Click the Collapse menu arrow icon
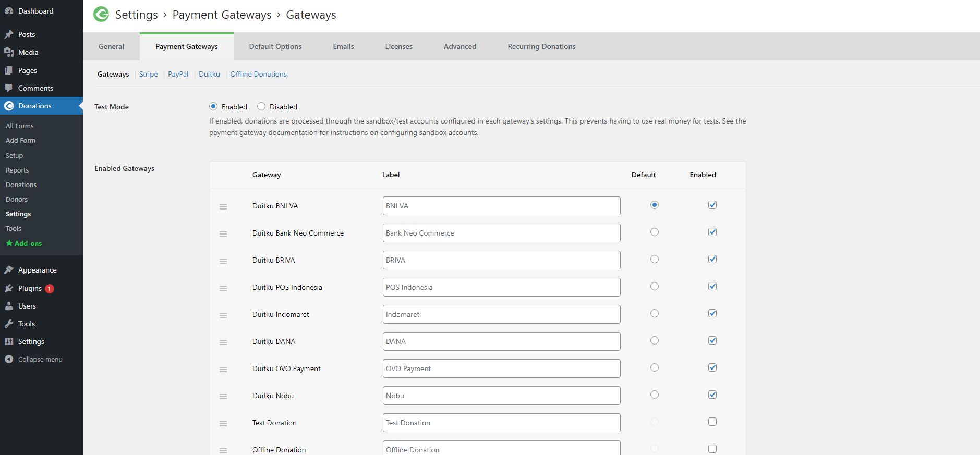 pyautogui.click(x=9, y=359)
